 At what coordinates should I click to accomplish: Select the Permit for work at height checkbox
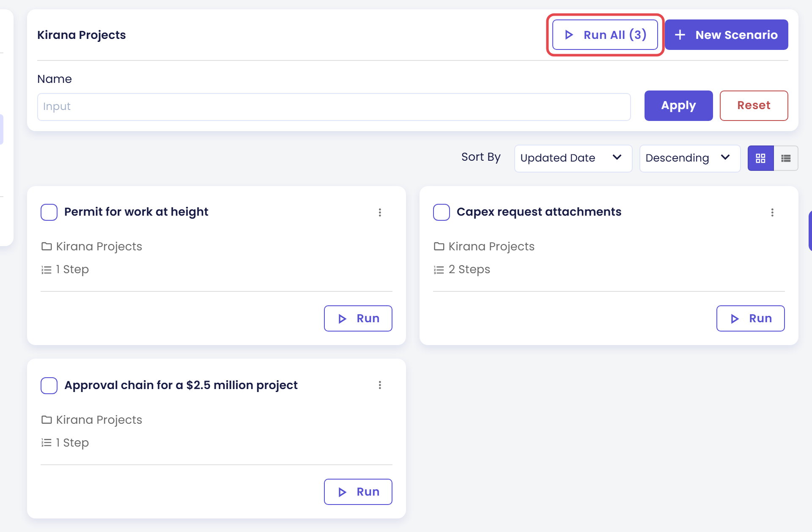click(49, 212)
